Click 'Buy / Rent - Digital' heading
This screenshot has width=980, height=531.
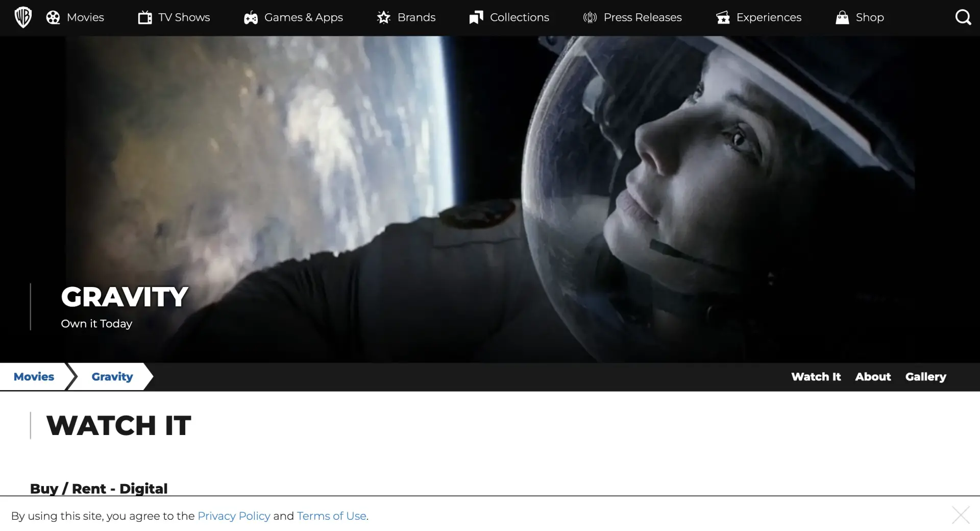click(x=99, y=489)
